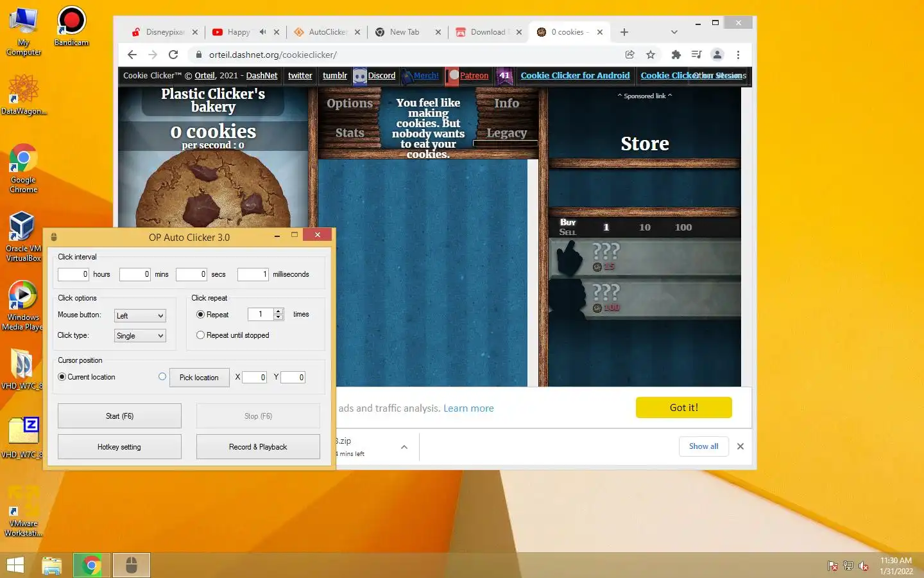The height and width of the screenshot is (578, 924).
Task: Open Cookie Clicker Info menu
Action: (506, 103)
